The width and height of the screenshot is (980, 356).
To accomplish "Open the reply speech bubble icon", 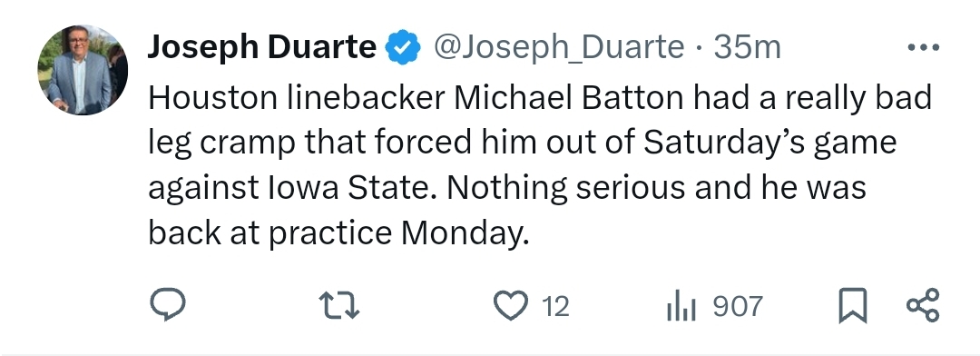I will click(168, 305).
